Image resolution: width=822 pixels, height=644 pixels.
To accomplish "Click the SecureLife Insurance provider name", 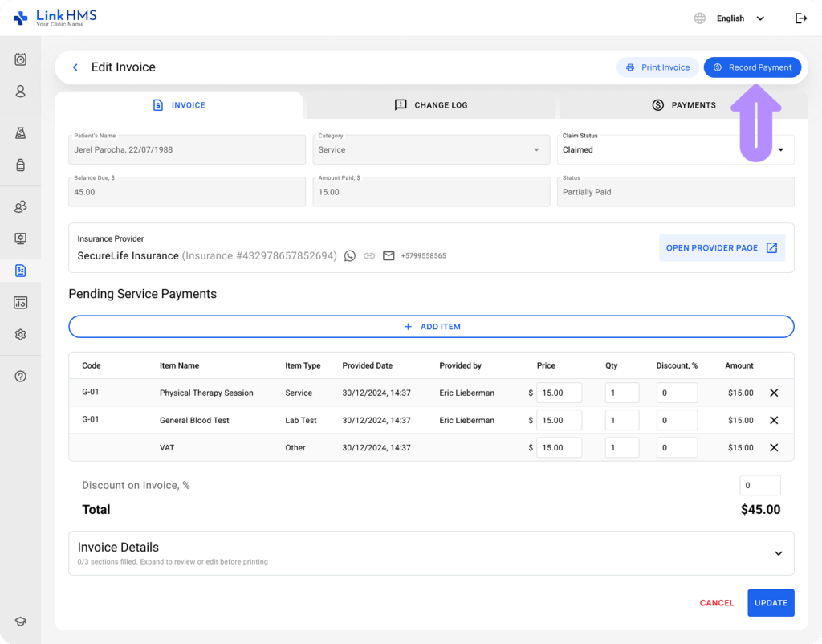I will click(x=128, y=256).
